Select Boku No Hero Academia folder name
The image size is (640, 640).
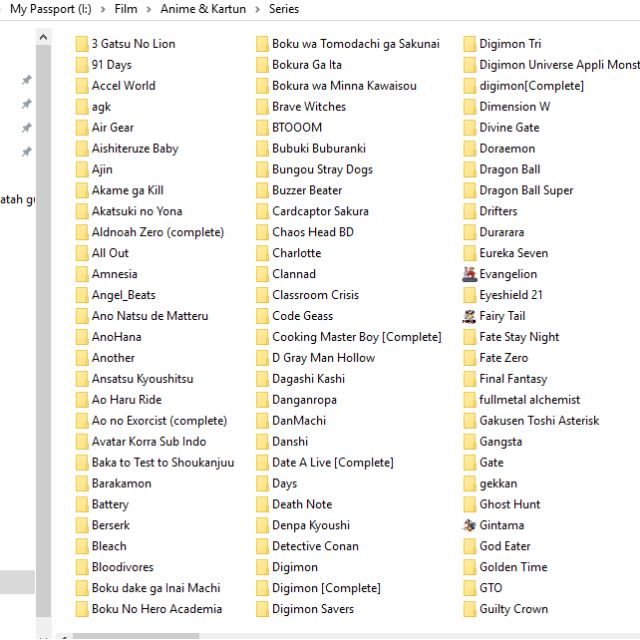(157, 609)
